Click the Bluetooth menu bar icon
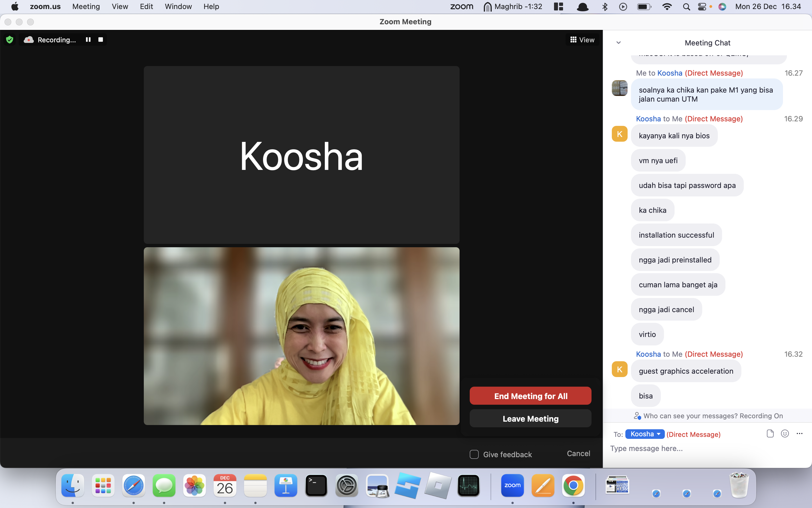Viewport: 812px width, 508px height. 605,6
